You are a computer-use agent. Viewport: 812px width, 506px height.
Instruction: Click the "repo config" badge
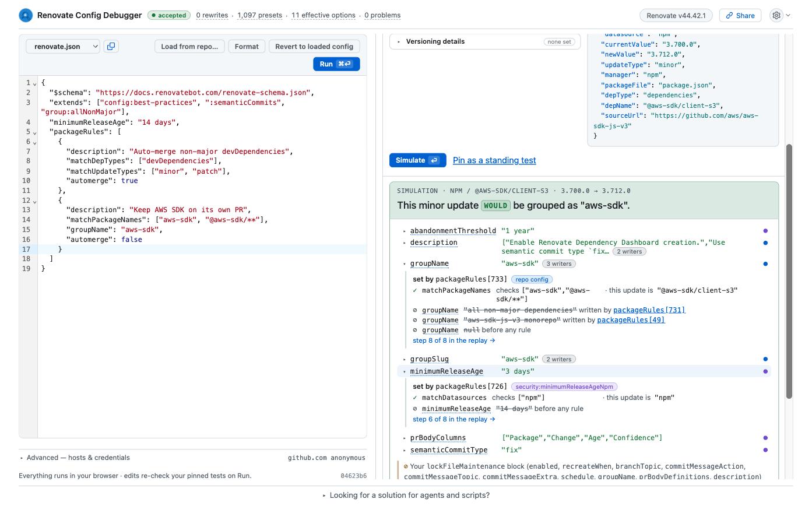532,279
